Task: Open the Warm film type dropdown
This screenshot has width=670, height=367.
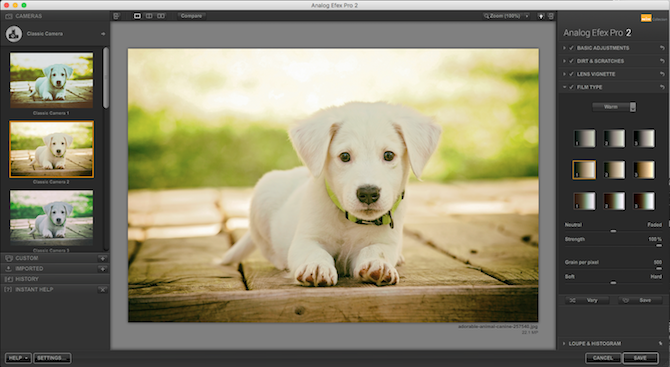Action: 614,107
